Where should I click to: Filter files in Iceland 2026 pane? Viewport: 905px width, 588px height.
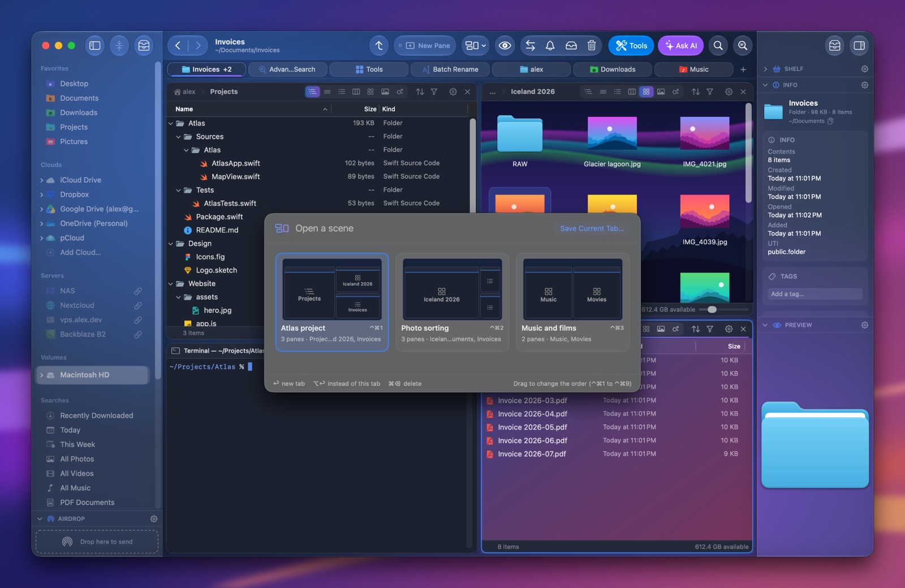click(710, 92)
